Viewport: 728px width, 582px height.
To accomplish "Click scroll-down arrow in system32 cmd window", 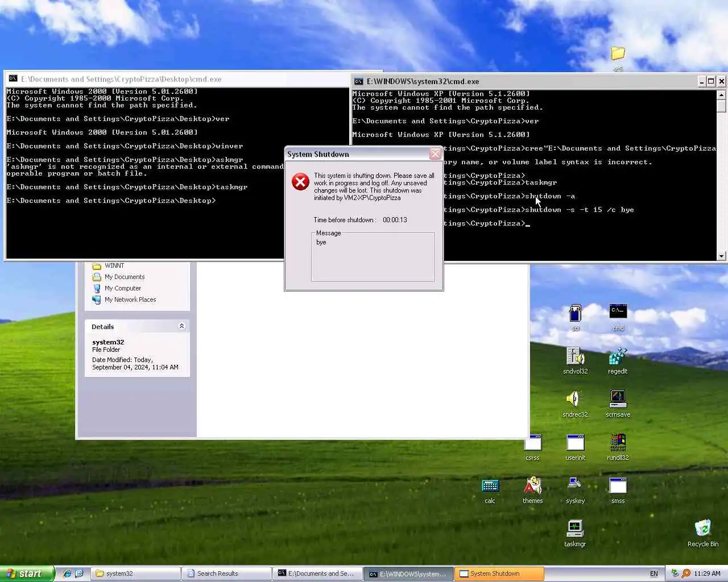I will pos(721,256).
